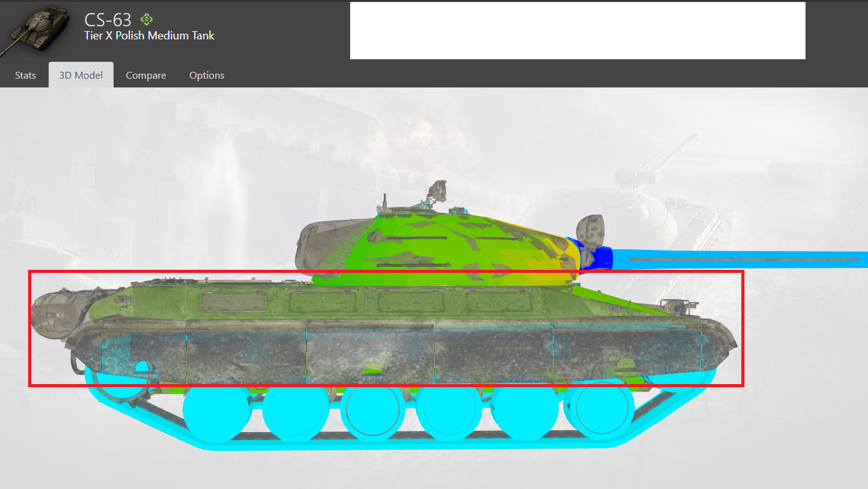This screenshot has width=868, height=489.
Task: Select the 3D Model tab
Action: coord(81,76)
